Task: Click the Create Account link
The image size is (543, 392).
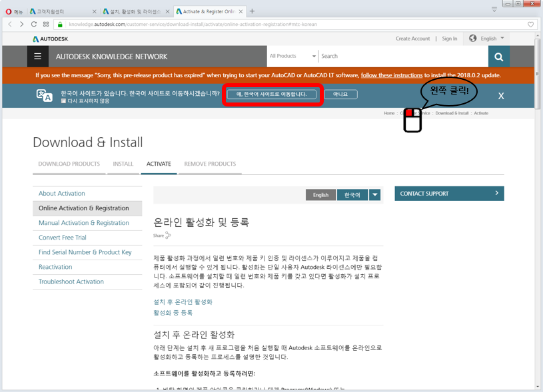Action: 413,39
